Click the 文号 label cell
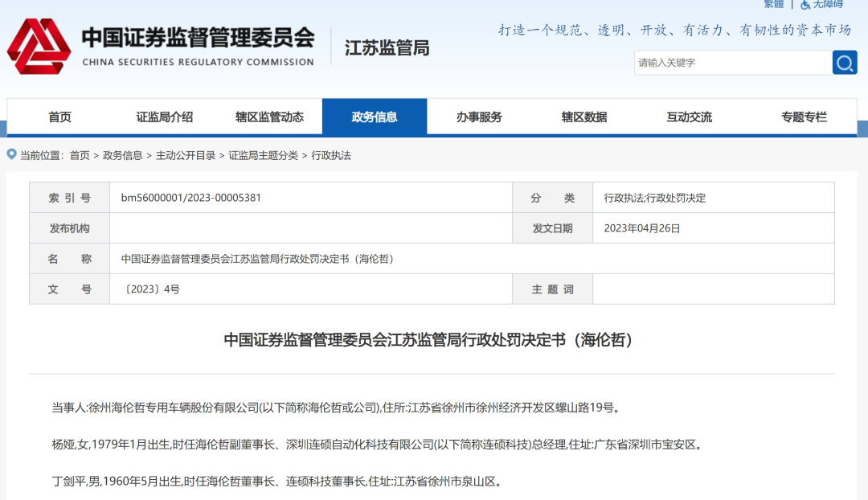 point(70,289)
